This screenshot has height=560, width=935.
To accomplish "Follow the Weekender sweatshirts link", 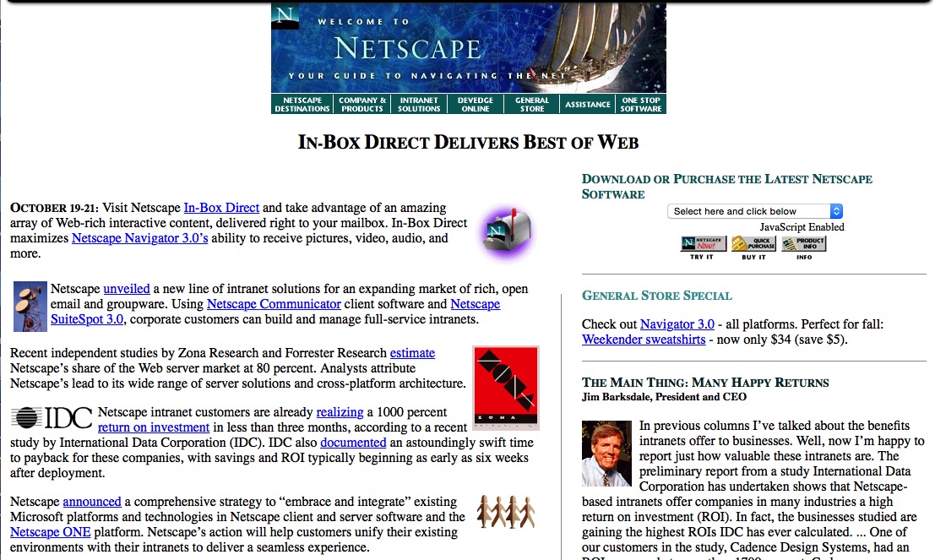I will coord(644,340).
